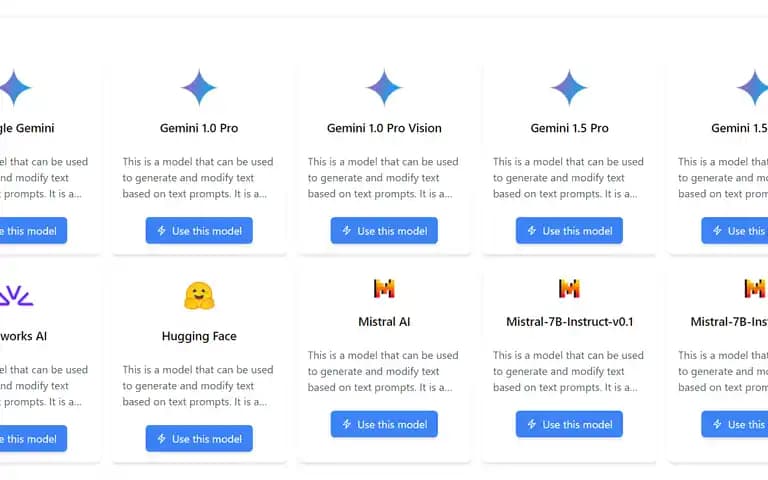The image size is (768, 480).
Task: Click the Google Gemini star icon at far left
Action: (x=15, y=88)
